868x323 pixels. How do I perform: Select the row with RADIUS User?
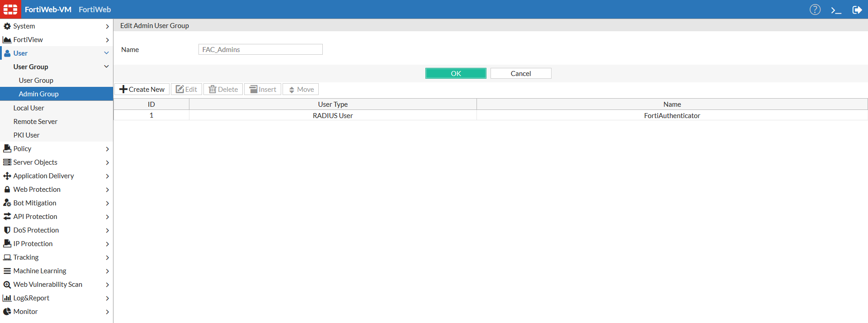pyautogui.click(x=491, y=115)
